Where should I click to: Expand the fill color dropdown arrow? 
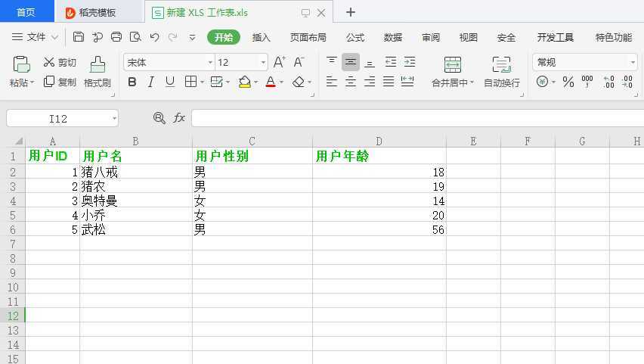[255, 82]
